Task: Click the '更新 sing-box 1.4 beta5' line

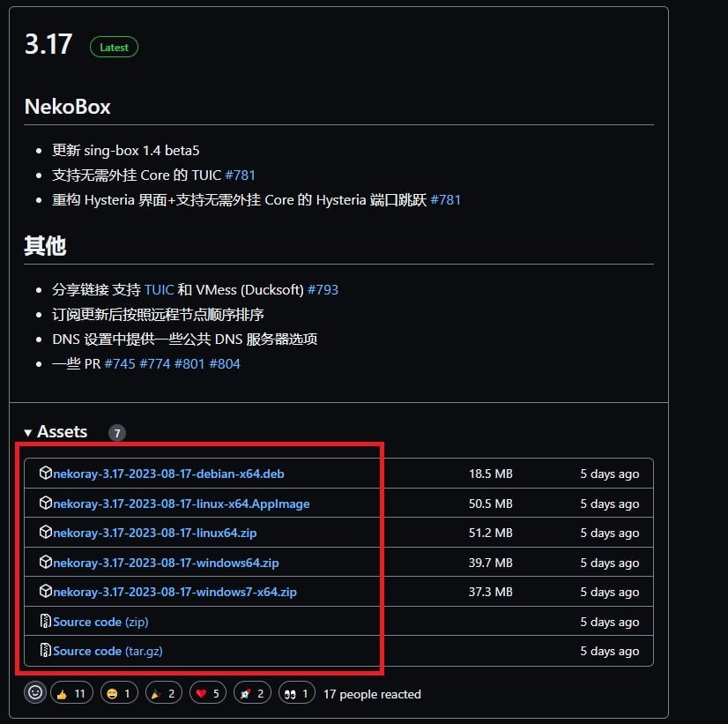Action: pyautogui.click(x=126, y=151)
